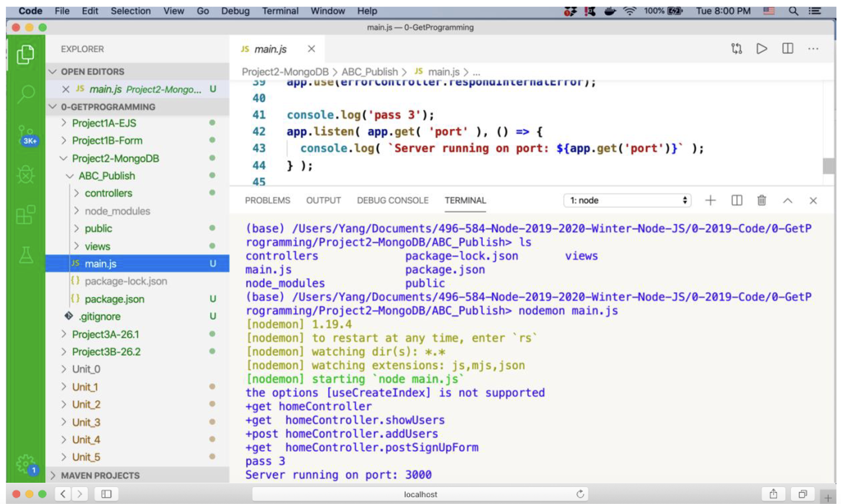Click the Run play icon in editor toolbar
Image resolution: width=841 pixels, height=504 pixels.
coord(762,49)
